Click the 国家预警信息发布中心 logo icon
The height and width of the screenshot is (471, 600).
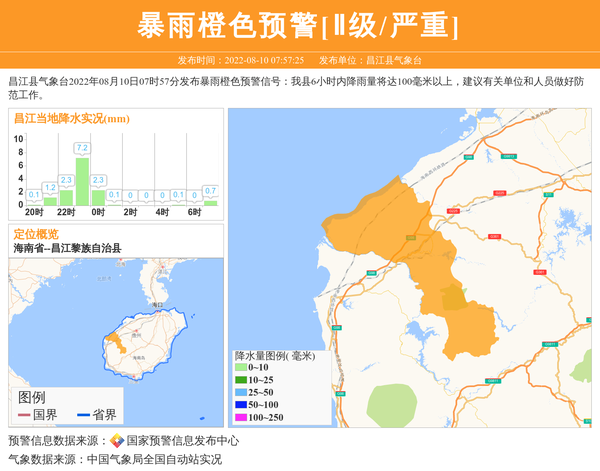[117, 441]
